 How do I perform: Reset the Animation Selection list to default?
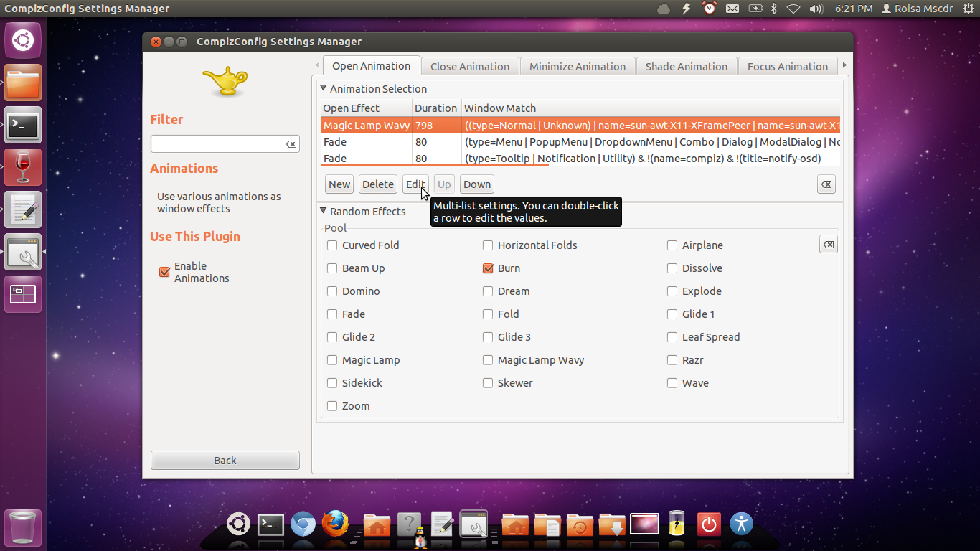coord(826,184)
